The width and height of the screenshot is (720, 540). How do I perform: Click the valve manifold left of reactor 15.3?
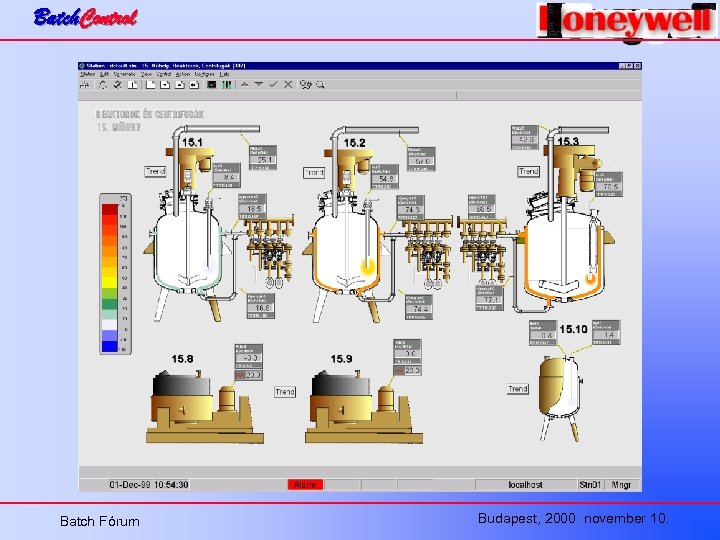(x=484, y=250)
